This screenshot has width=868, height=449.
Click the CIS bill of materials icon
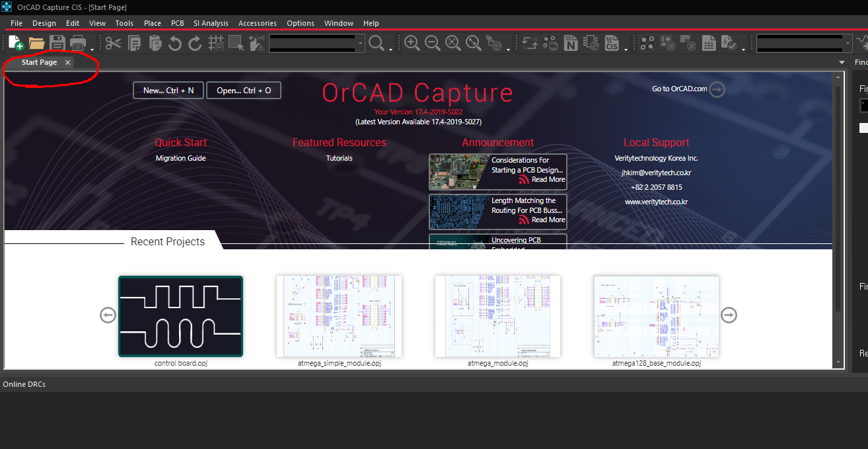click(x=612, y=44)
